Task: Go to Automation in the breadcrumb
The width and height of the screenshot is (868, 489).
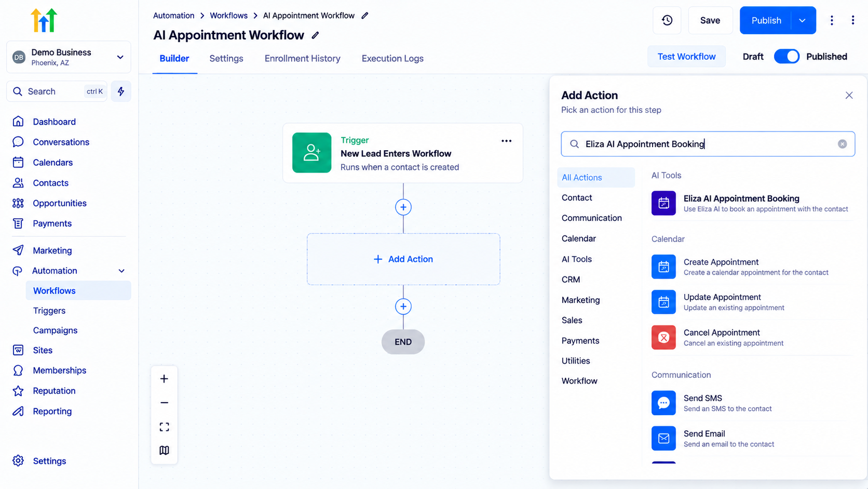Action: [x=173, y=16]
